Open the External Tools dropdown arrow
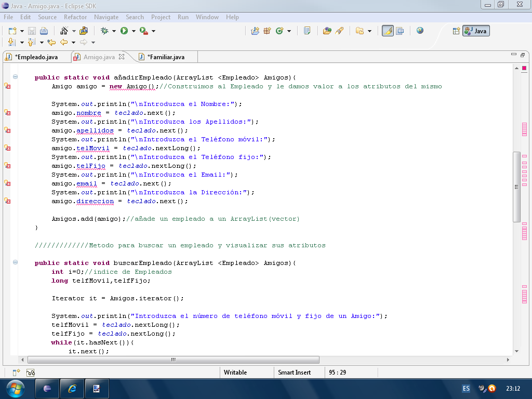532x399 pixels. (154, 31)
